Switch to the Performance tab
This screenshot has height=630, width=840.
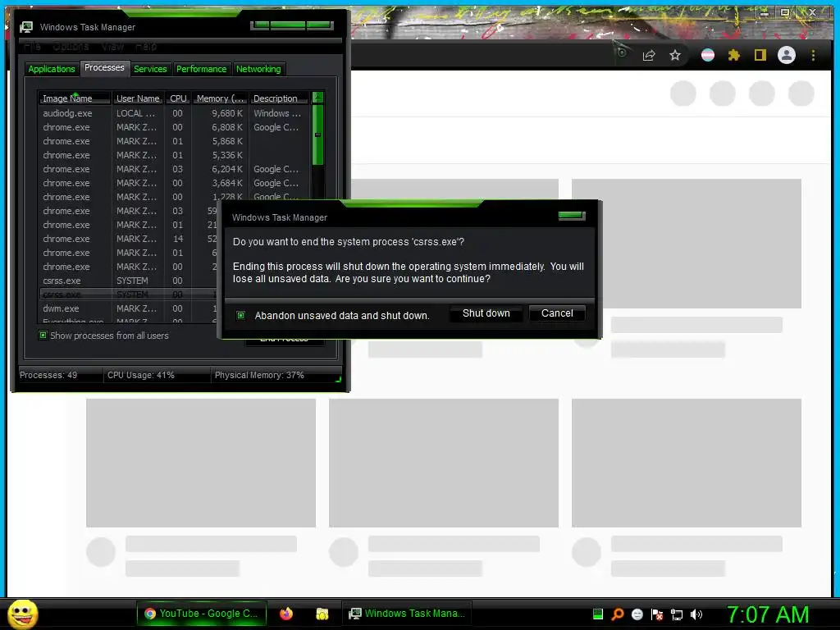(202, 69)
